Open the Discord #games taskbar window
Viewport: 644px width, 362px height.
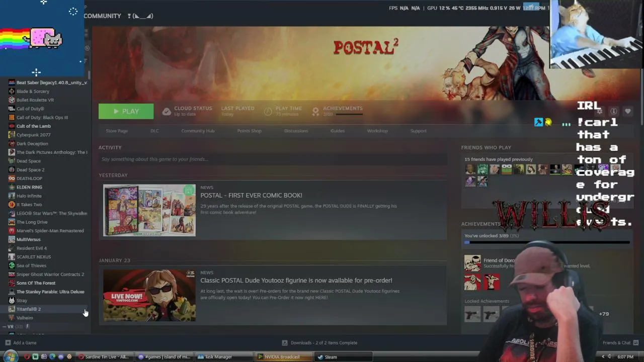tap(164, 357)
